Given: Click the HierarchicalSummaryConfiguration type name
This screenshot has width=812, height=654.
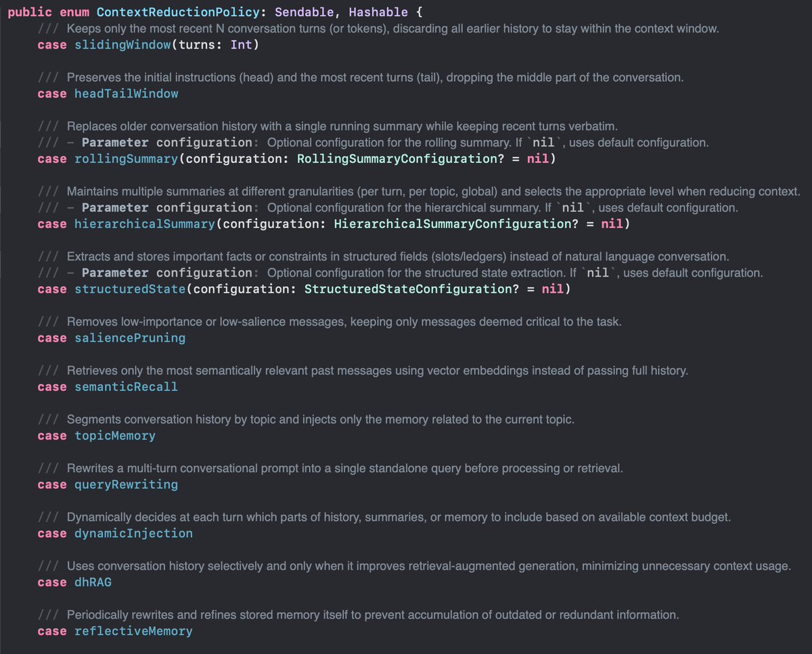Looking at the screenshot, I should coord(451,224).
